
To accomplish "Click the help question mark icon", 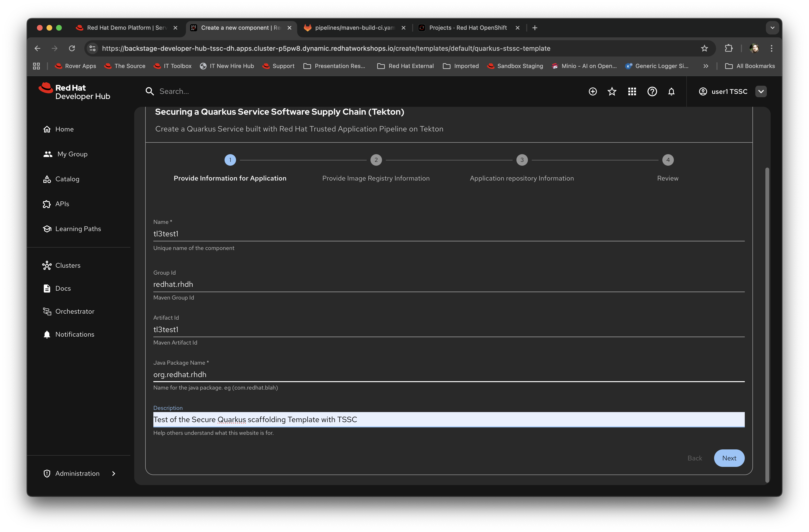I will tap(652, 91).
